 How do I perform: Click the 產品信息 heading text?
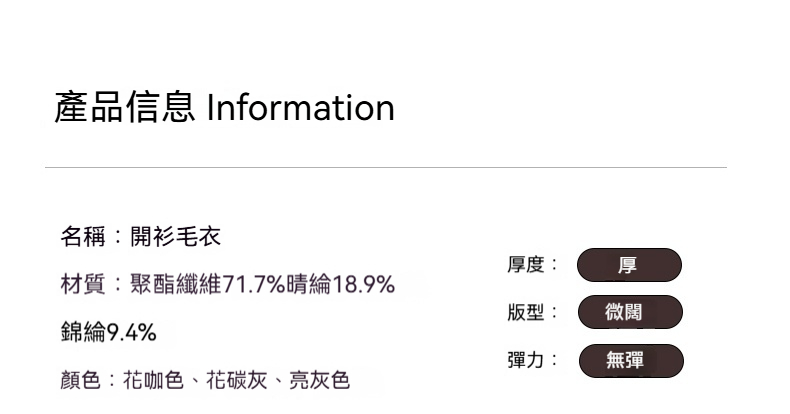[x=125, y=108]
